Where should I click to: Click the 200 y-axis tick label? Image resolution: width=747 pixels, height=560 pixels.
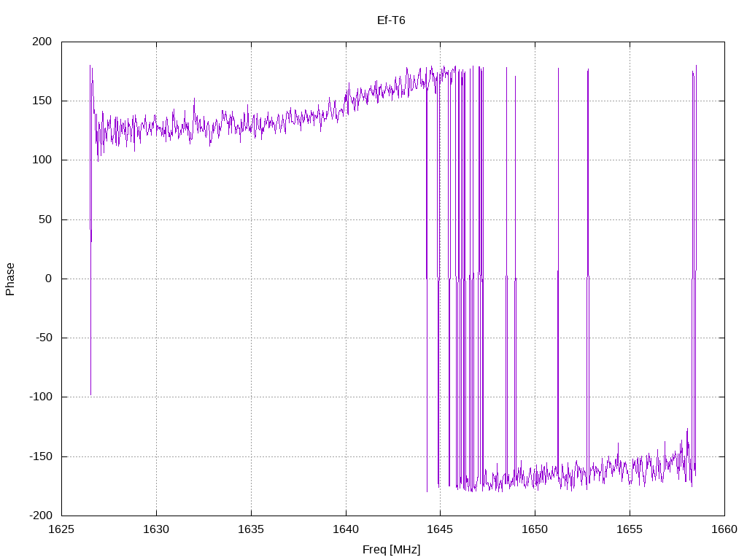(42, 42)
